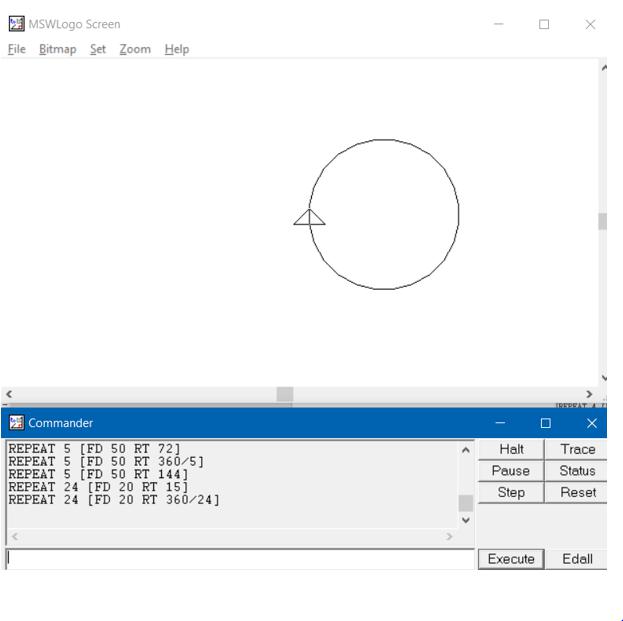This screenshot has height=621, width=623.
Task: Open the Zoom menu
Action: [x=135, y=49]
